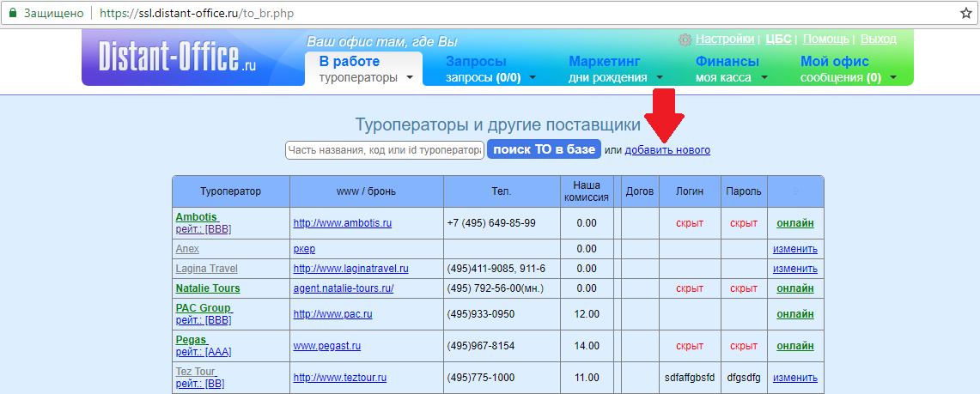Click the Наша комиссия column header
This screenshot has height=394, width=980.
pyautogui.click(x=587, y=191)
